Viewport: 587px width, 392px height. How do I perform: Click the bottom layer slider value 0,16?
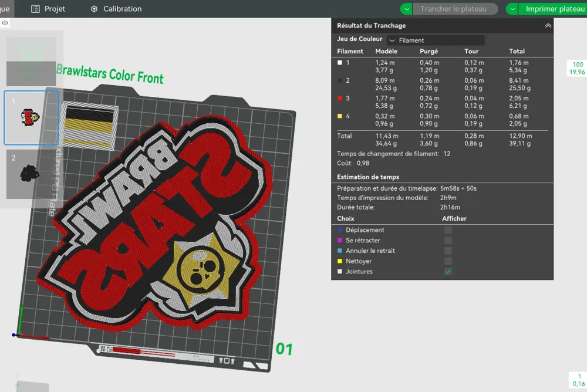[578, 383]
